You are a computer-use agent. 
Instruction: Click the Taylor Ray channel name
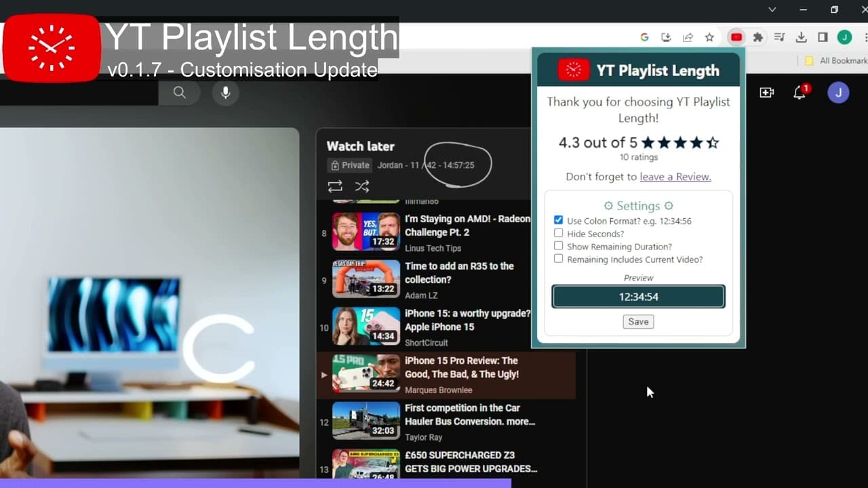click(422, 438)
